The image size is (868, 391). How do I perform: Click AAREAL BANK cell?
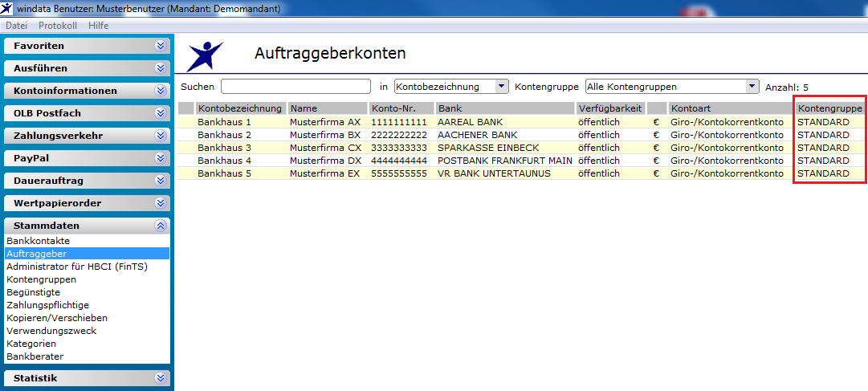(470, 122)
